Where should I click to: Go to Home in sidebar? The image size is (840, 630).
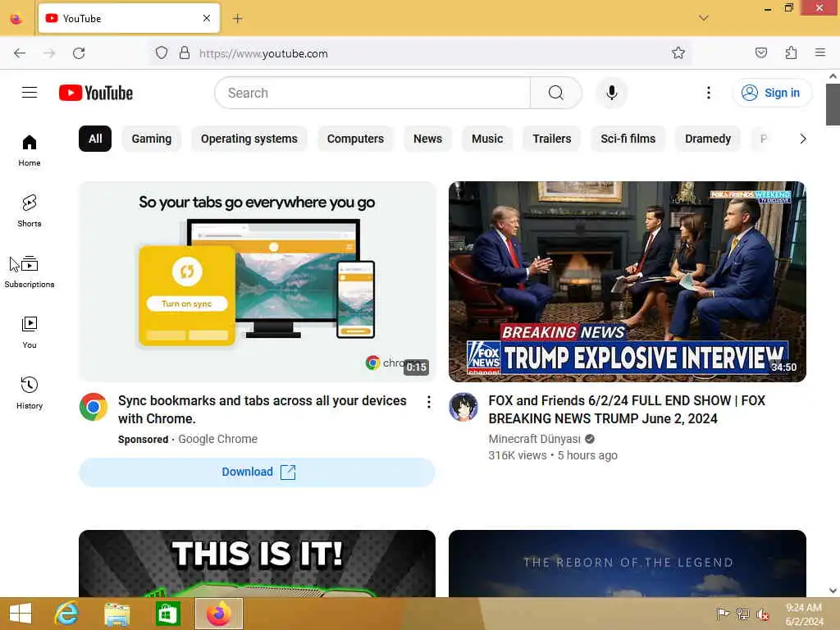click(30, 151)
